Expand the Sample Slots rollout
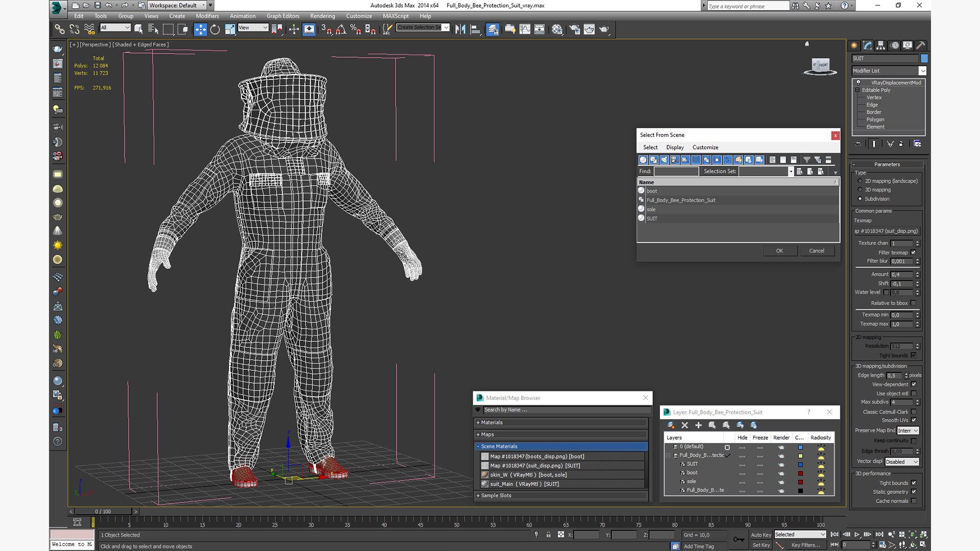980x551 pixels. coord(561,495)
